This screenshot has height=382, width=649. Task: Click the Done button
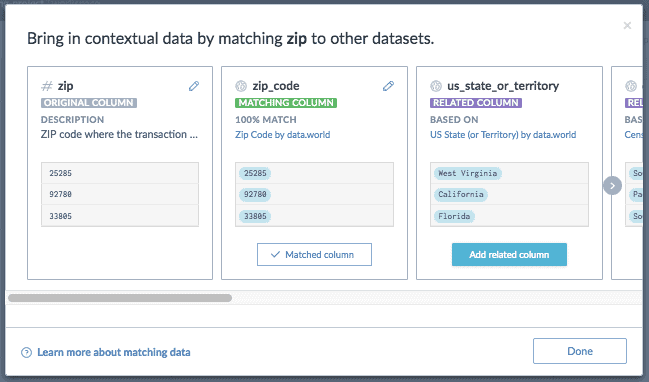point(580,351)
